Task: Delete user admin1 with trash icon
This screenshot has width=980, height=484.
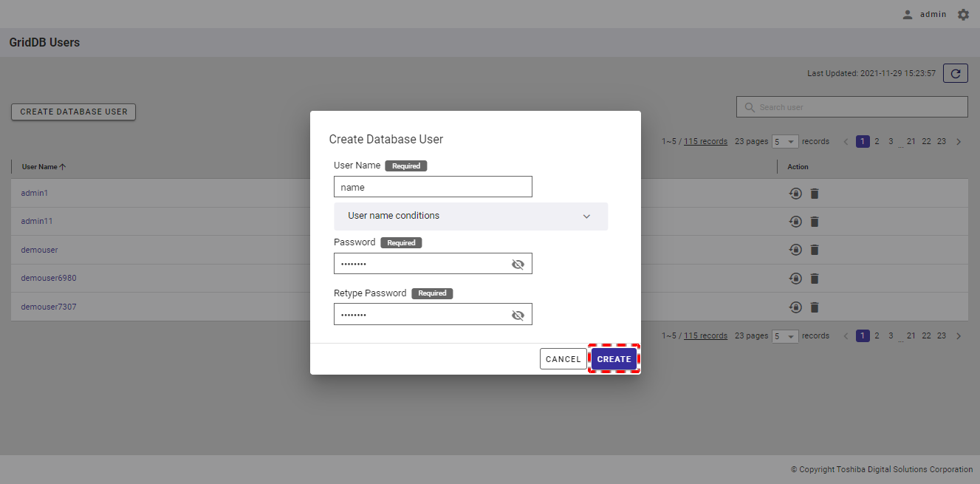Action: tap(815, 194)
